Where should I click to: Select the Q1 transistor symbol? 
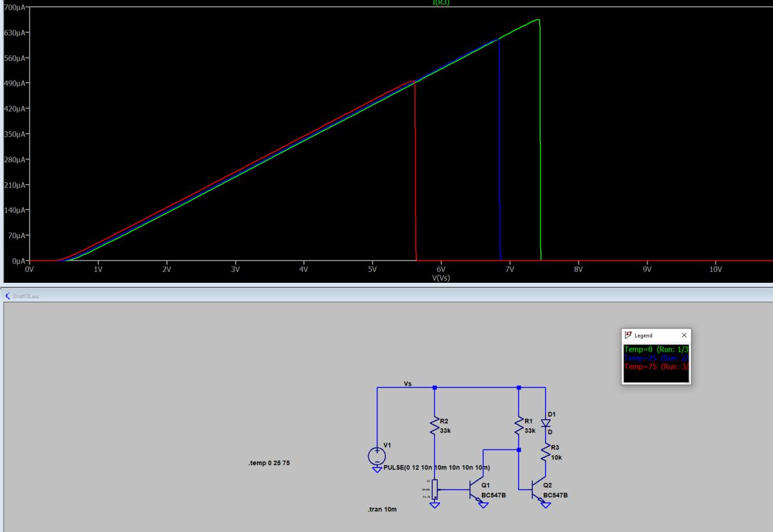[x=478, y=489]
